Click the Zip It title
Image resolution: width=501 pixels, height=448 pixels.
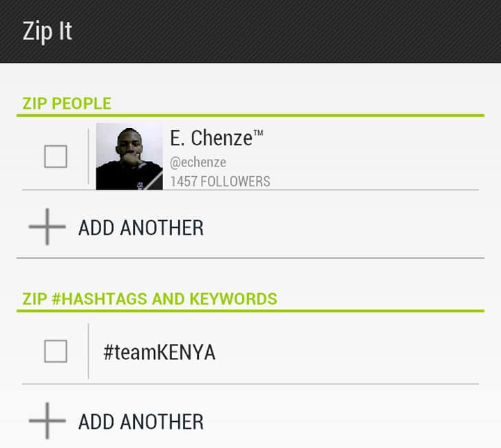(47, 32)
